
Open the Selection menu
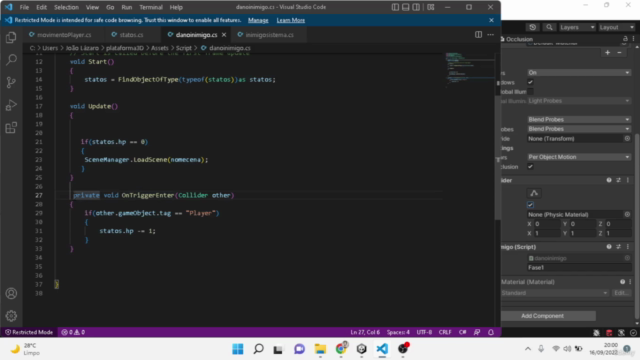coord(66,7)
